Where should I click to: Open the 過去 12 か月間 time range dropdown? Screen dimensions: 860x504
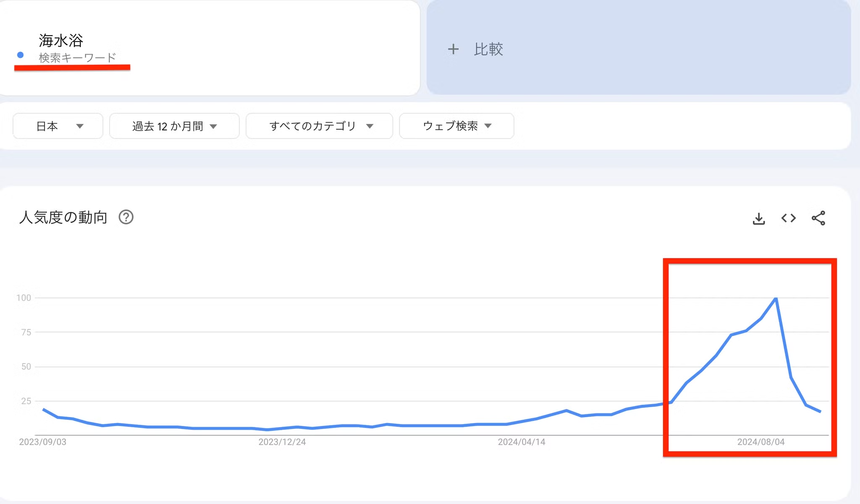[174, 126]
